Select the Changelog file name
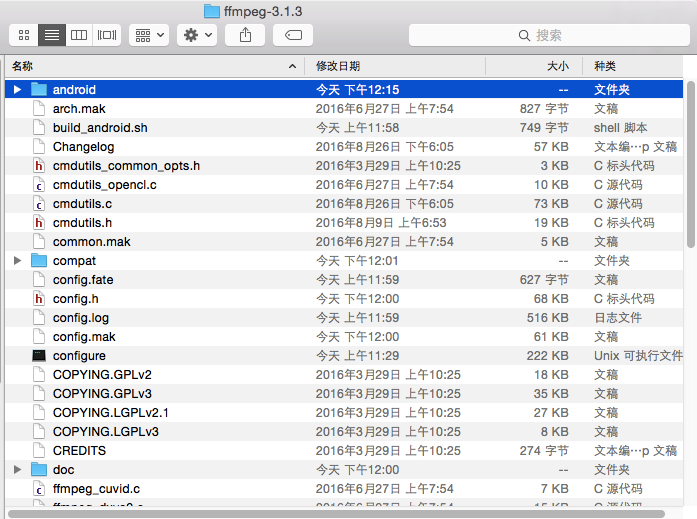Viewport: 697px width, 519px height. click(84, 147)
